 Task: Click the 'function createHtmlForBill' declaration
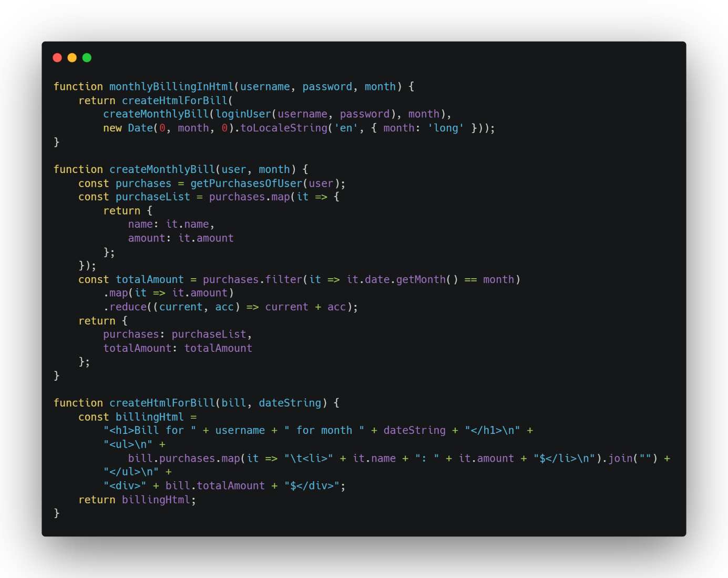pyautogui.click(x=134, y=403)
